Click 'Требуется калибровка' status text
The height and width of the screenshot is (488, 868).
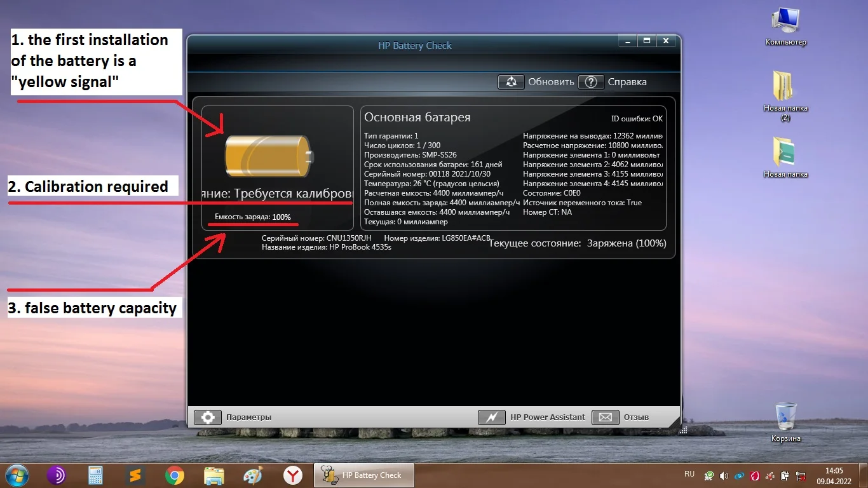tap(293, 193)
